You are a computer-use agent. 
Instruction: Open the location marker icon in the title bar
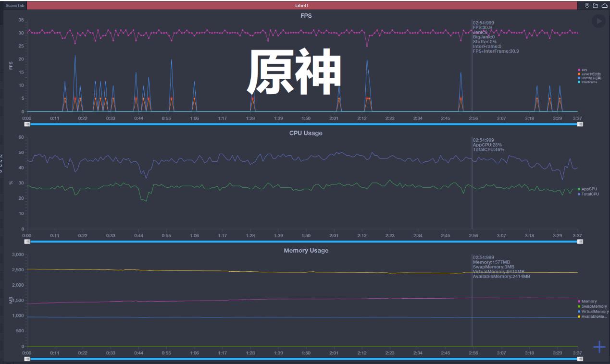[x=587, y=5]
